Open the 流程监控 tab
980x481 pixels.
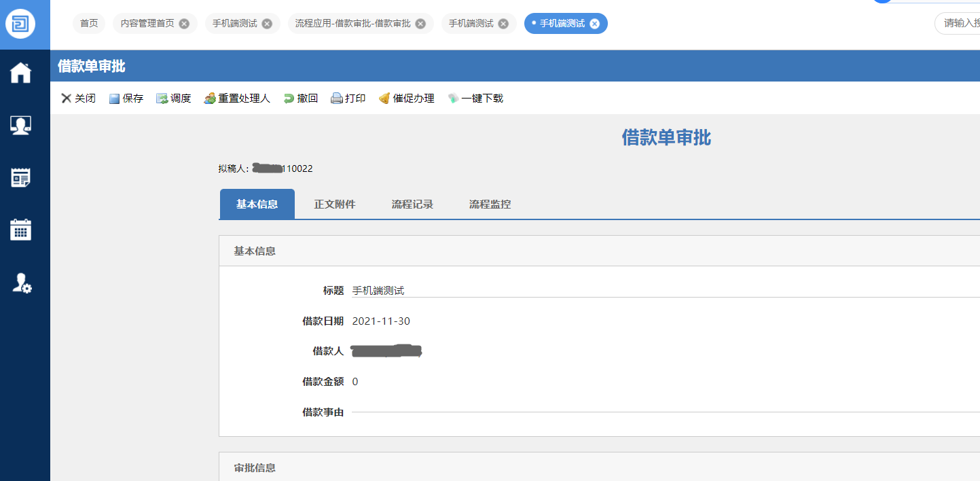coord(490,204)
